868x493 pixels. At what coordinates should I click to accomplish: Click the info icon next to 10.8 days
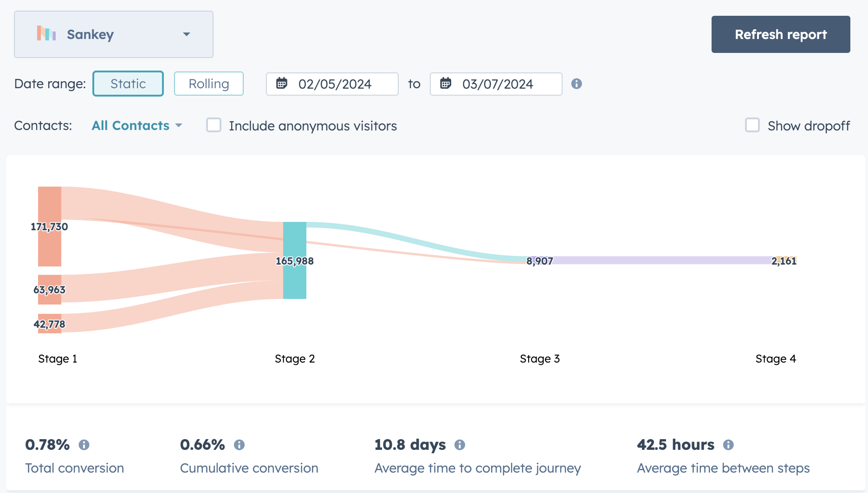460,444
